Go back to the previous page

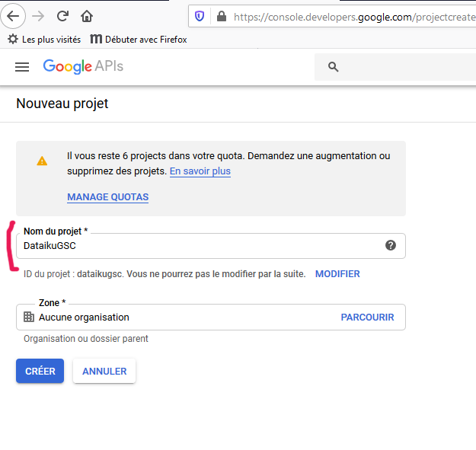click(13, 16)
